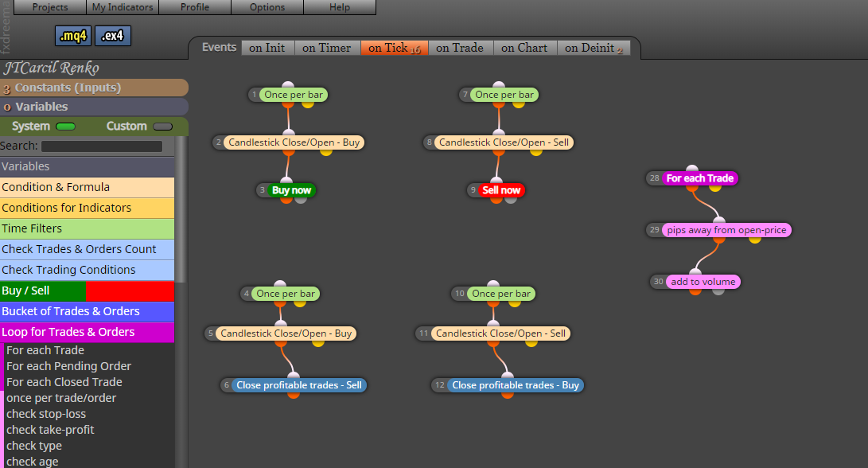Expand the grey Variables category
This screenshot has height=468, width=868.
tap(87, 166)
